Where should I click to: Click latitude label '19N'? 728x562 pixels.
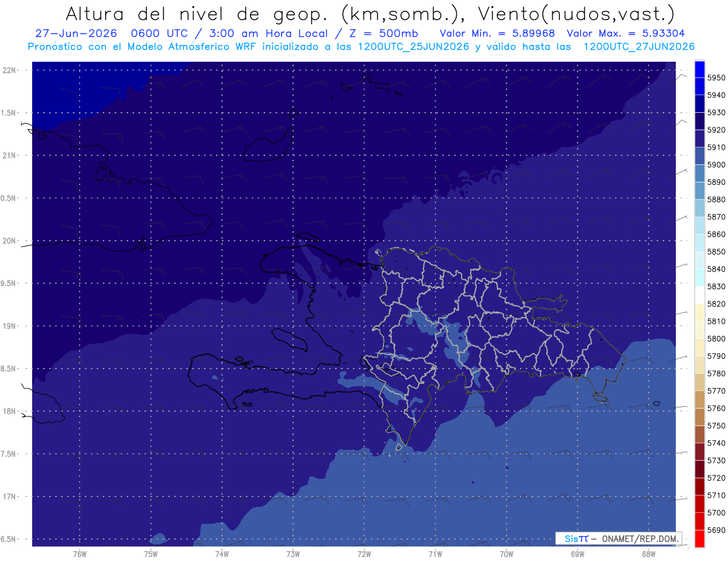click(x=10, y=326)
